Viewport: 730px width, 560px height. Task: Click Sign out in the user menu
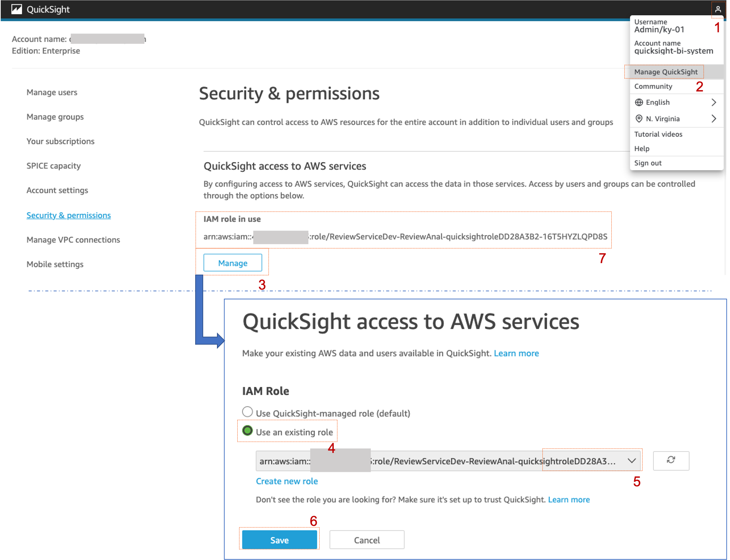coord(647,163)
